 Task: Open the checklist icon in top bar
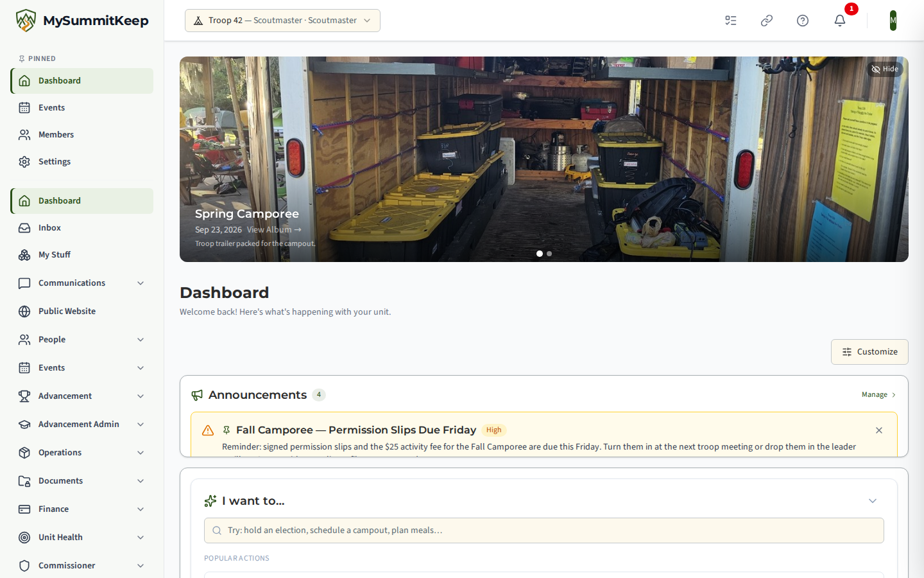pos(731,21)
